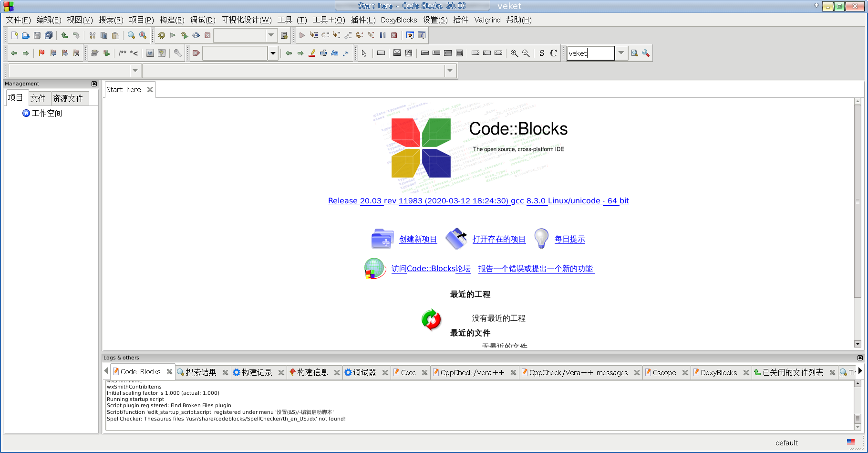
Task: Click the Cut scissors icon
Action: [x=93, y=35]
